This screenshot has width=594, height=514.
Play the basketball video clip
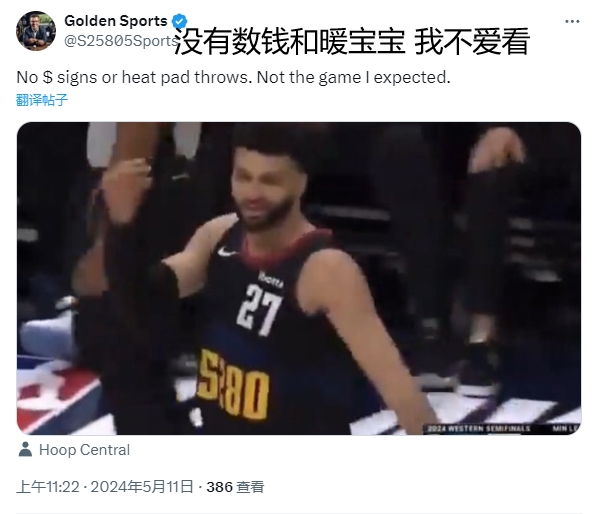pyautogui.click(x=299, y=278)
